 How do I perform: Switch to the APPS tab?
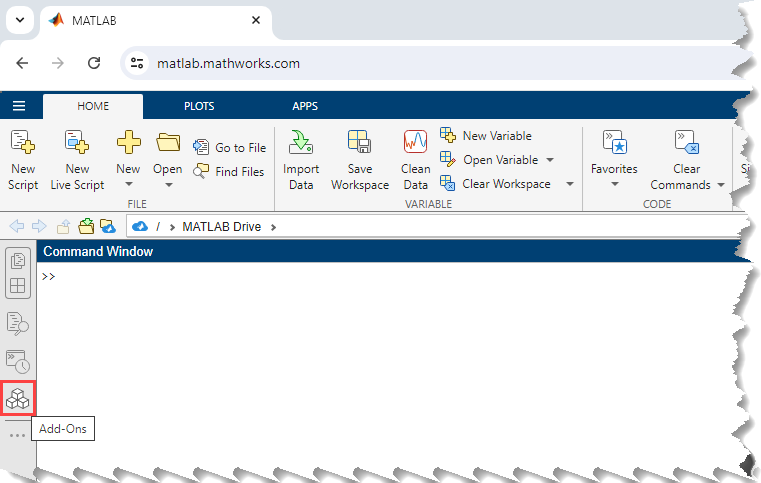click(x=305, y=106)
